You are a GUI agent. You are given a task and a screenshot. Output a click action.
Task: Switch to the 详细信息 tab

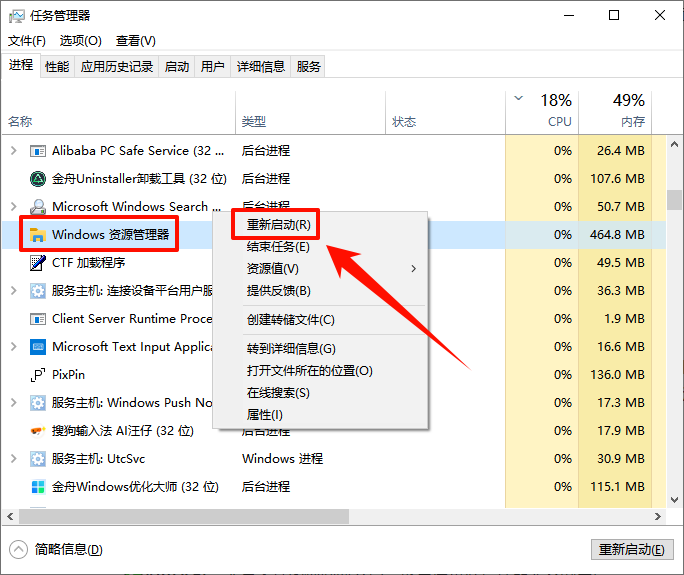260,67
